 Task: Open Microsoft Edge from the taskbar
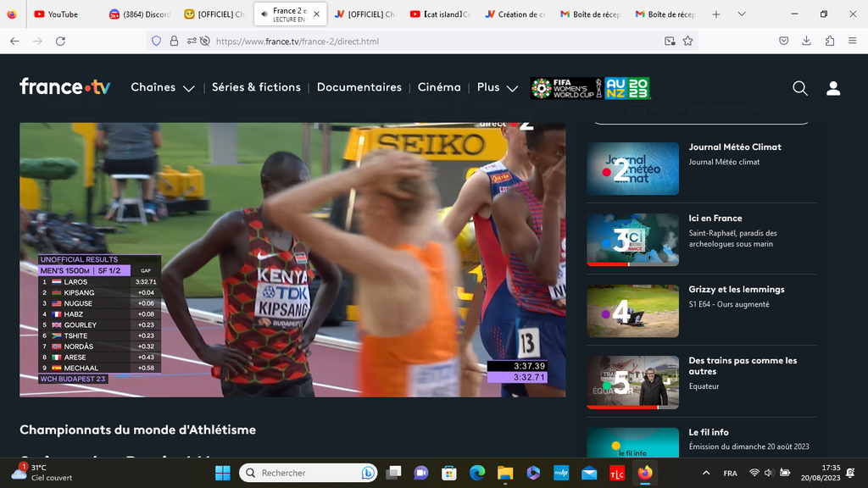click(477, 473)
